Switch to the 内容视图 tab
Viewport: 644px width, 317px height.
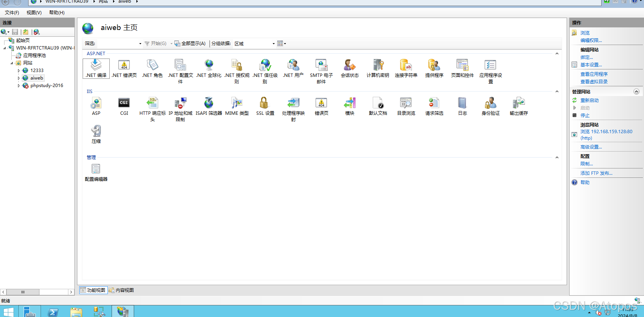pyautogui.click(x=121, y=290)
